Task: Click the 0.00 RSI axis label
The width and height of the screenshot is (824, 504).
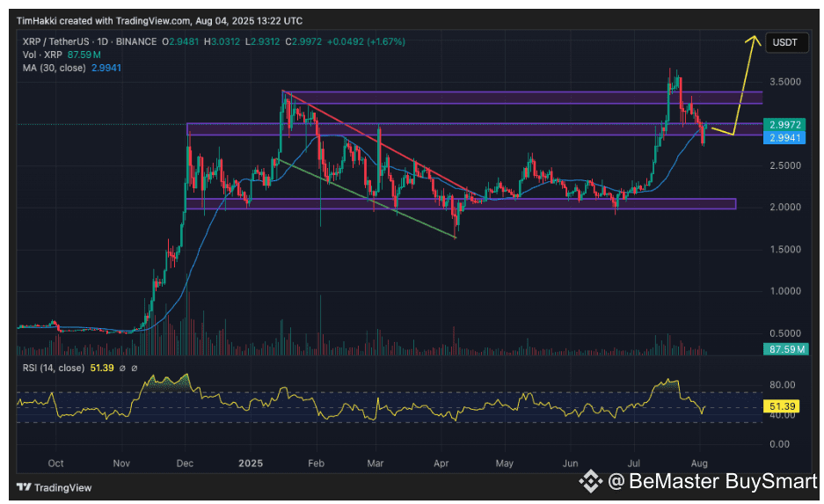Action: tap(779, 444)
